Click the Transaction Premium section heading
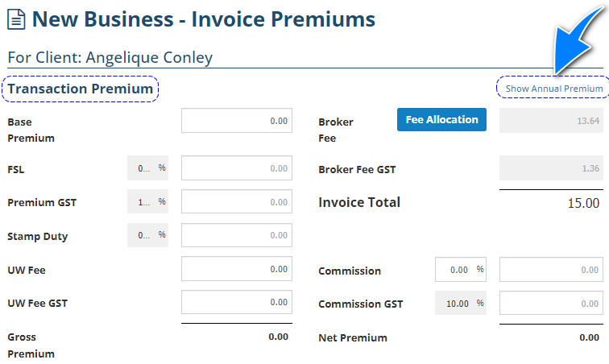 point(81,89)
